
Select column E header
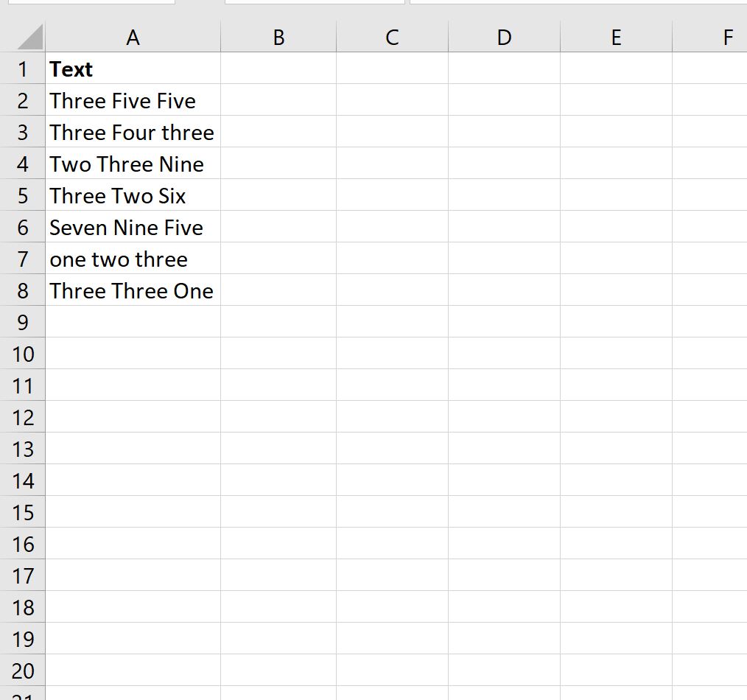click(x=616, y=37)
